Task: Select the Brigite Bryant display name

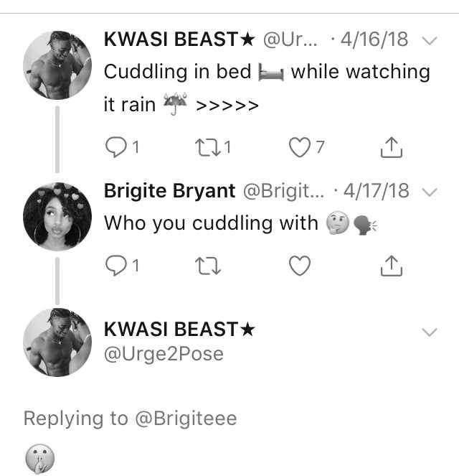Action: 169,191
